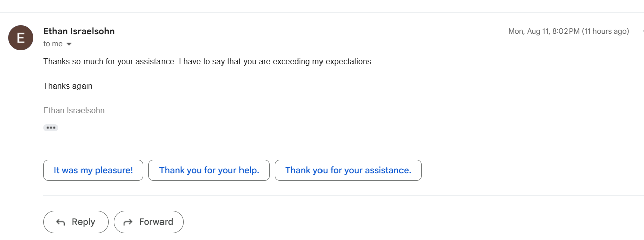Click the forward arrow icon

(x=128, y=222)
